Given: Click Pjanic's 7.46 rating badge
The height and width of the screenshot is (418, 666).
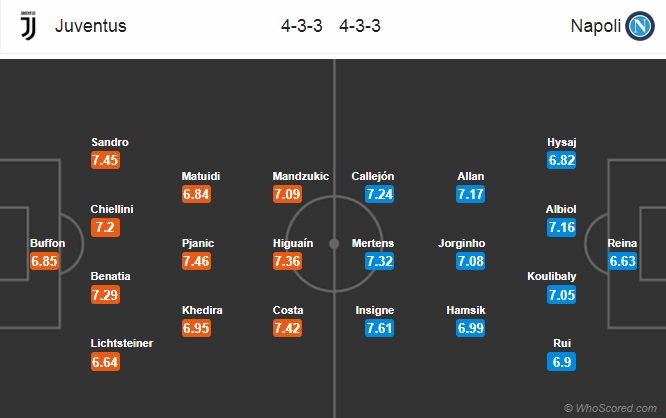Looking at the screenshot, I should coord(196,261).
